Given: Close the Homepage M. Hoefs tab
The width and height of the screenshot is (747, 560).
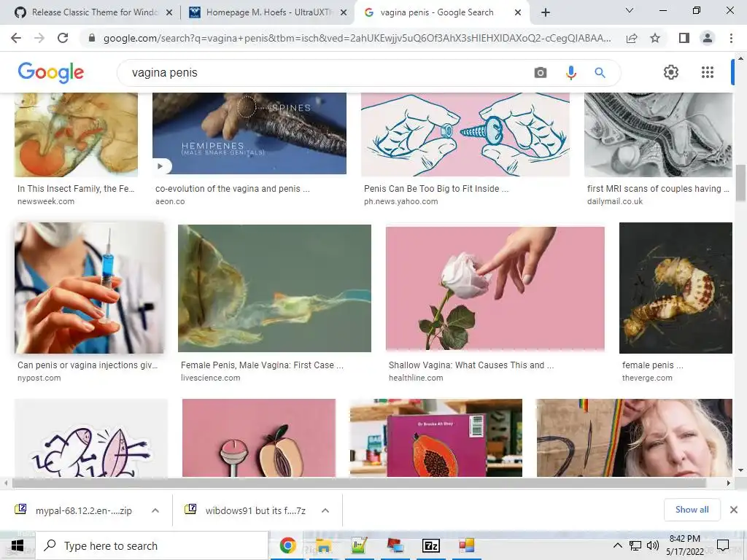Looking at the screenshot, I should pyautogui.click(x=344, y=13).
